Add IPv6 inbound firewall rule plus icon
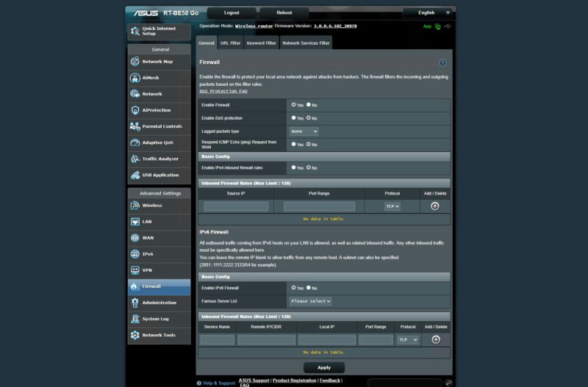The height and width of the screenshot is (387, 588). (435, 339)
